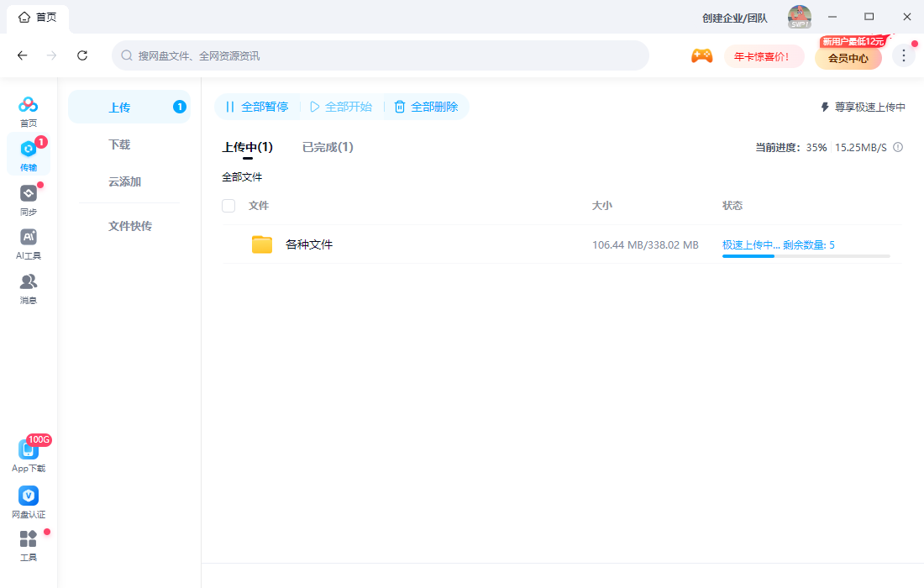Open the three-dot more options menu
The width and height of the screenshot is (924, 588).
click(903, 55)
